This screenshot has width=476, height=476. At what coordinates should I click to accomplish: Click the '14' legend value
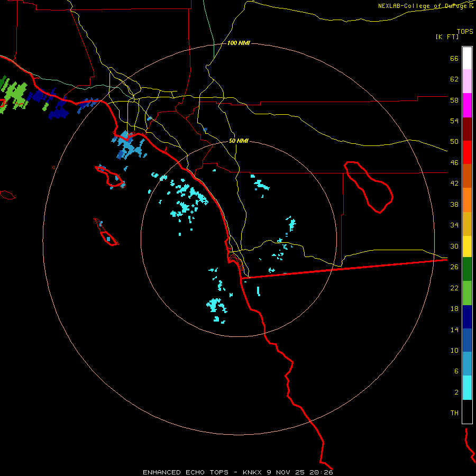tap(454, 329)
